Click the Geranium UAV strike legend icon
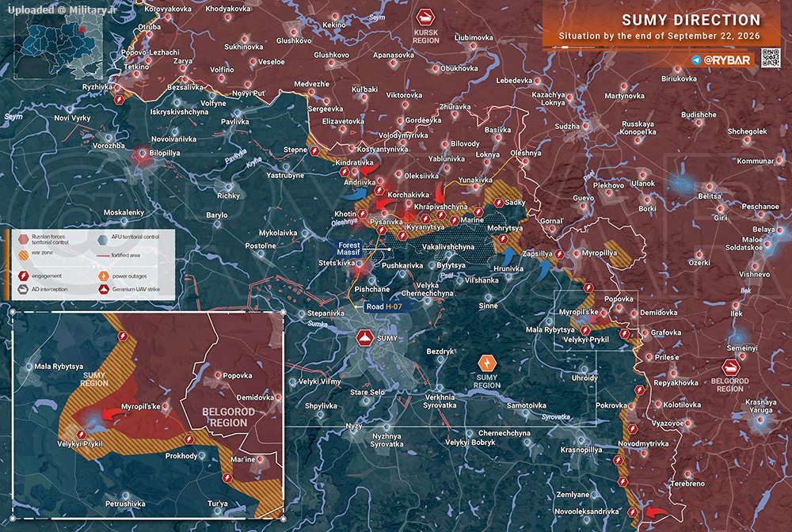 click(x=104, y=289)
